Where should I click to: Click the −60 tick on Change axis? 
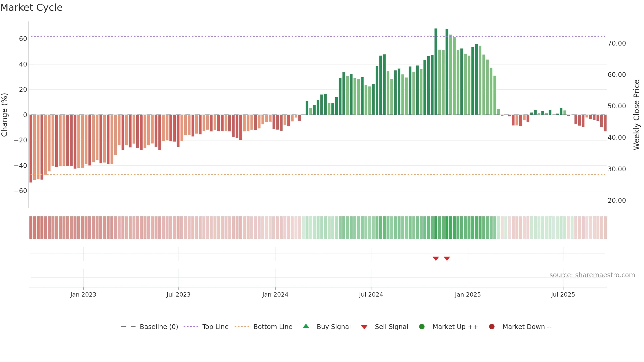coord(21,191)
